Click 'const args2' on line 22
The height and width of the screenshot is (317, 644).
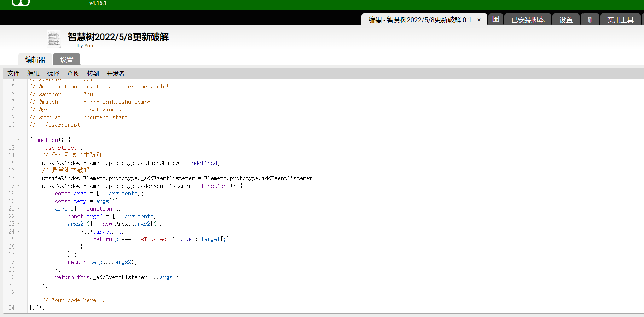point(85,217)
